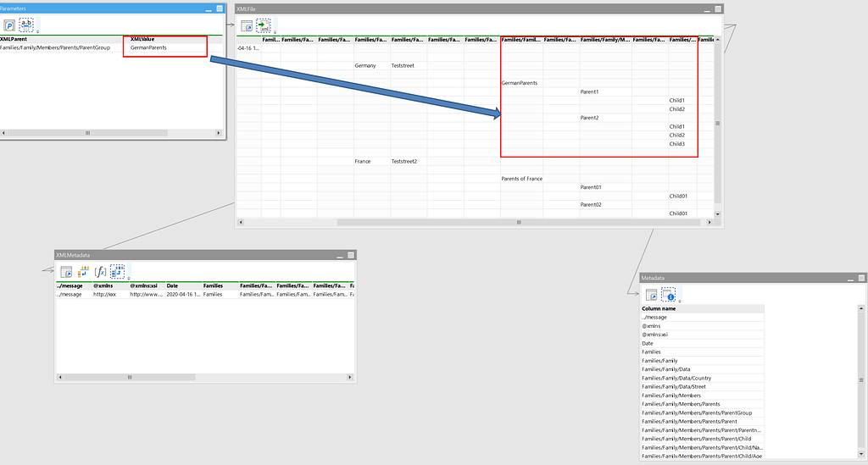Open toolbar overflow arrow in XMLFile window
Image resolution: width=868 pixels, height=465 pixels.
275,33
